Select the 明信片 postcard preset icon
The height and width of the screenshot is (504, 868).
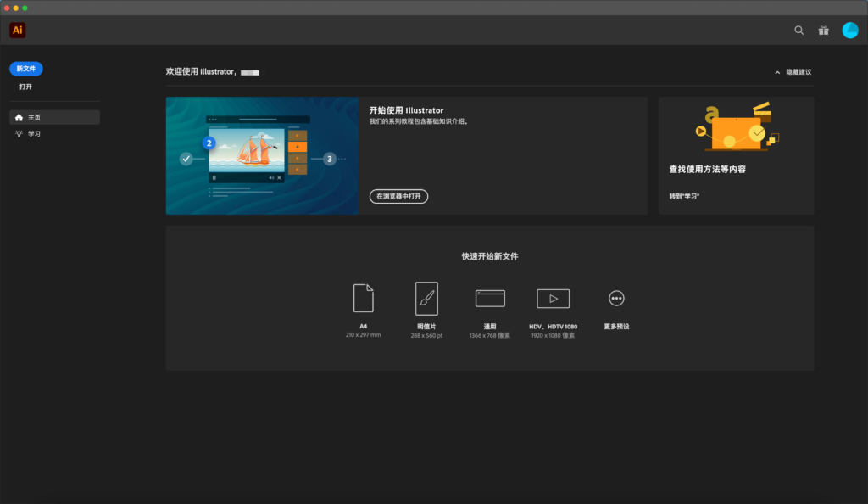427,299
